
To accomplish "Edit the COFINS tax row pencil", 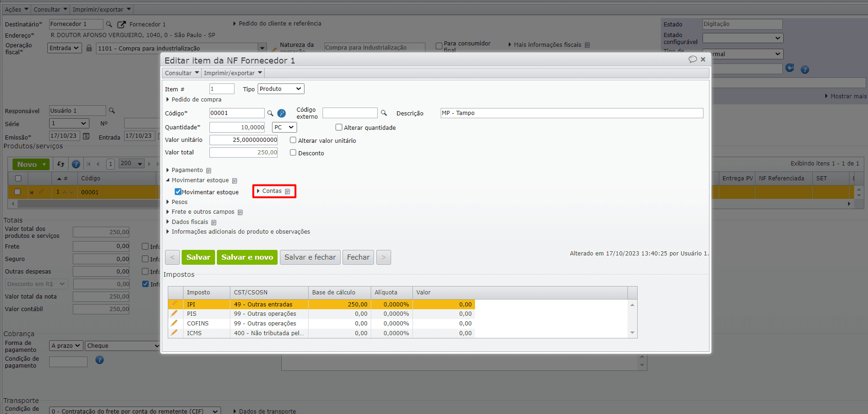I will [174, 323].
